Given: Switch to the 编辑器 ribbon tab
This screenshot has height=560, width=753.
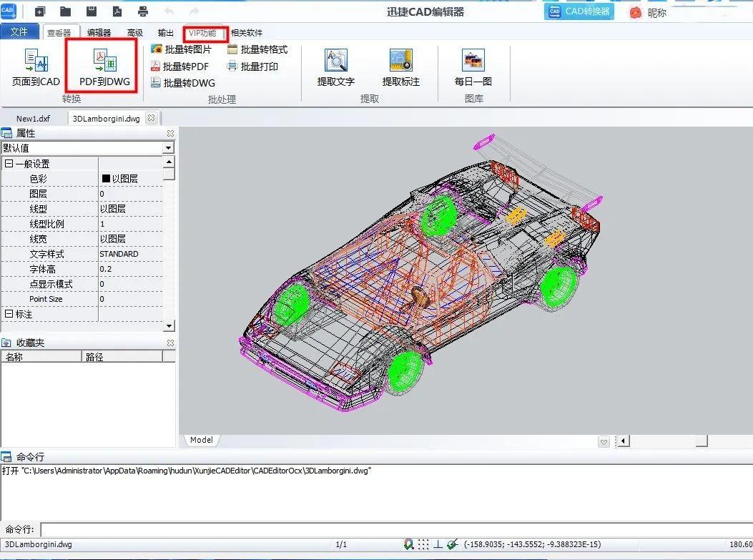Looking at the screenshot, I should click(x=99, y=33).
